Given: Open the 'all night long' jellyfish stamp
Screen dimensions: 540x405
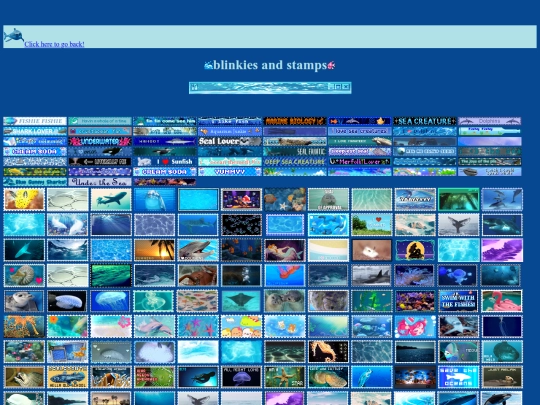Looking at the screenshot, I should pyautogui.click(x=241, y=377).
